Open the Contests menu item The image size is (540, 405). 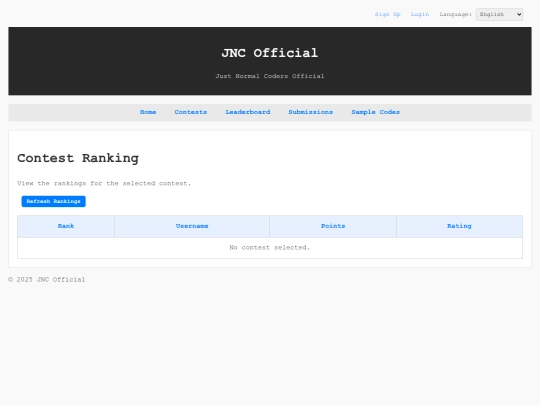191,112
